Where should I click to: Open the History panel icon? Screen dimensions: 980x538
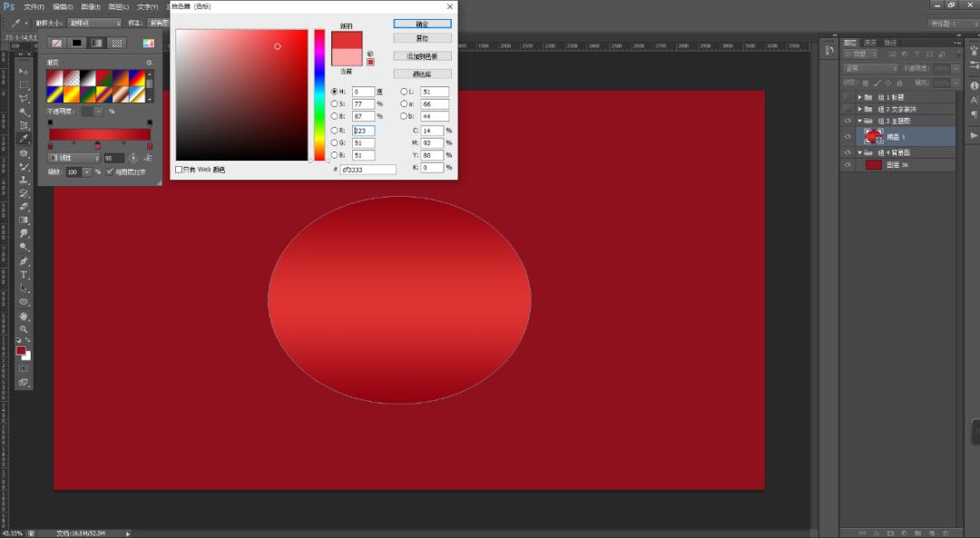[x=829, y=51]
